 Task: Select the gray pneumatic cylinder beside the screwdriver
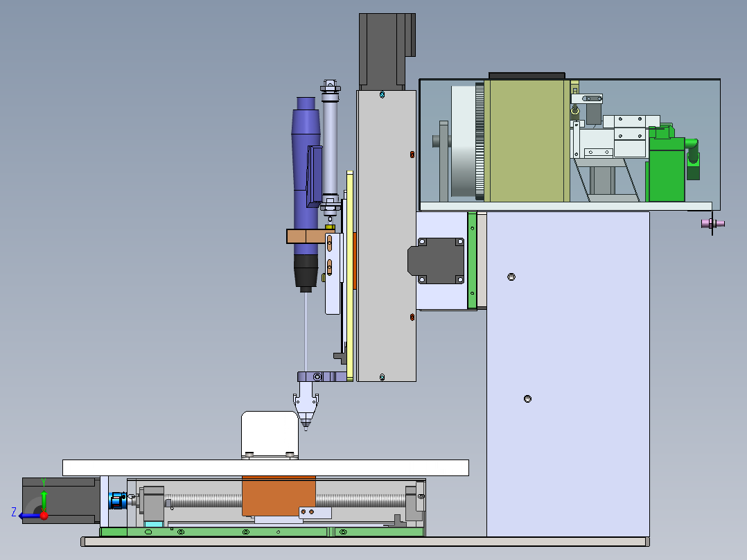click(330, 148)
